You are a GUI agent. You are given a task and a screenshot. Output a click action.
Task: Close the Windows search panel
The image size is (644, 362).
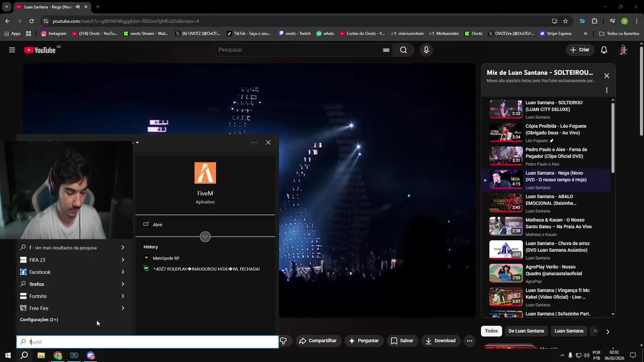(x=268, y=142)
